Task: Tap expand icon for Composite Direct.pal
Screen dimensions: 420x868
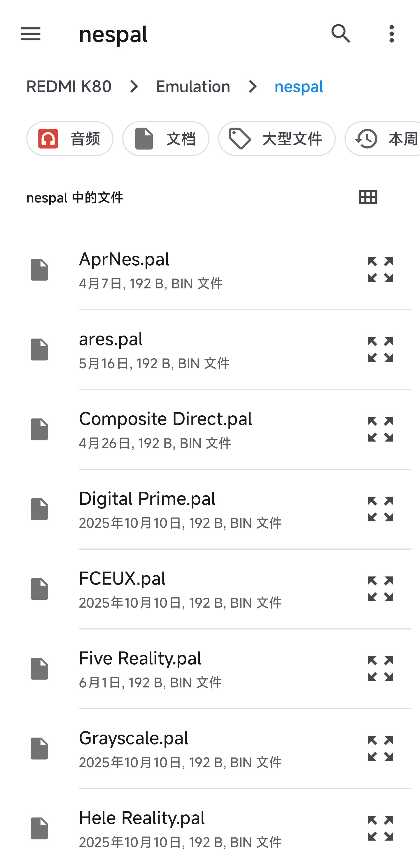Action: tap(380, 429)
